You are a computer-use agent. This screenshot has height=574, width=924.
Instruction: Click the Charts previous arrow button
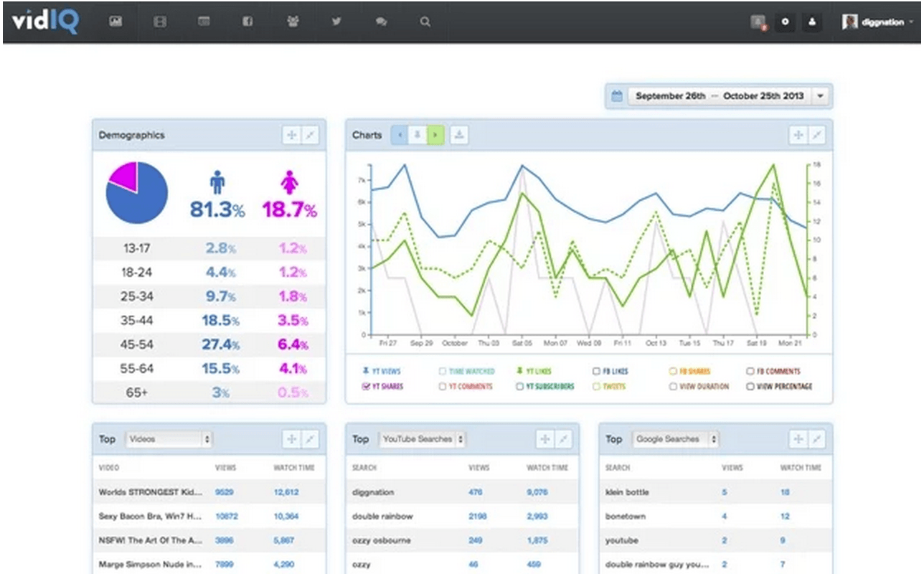click(400, 135)
